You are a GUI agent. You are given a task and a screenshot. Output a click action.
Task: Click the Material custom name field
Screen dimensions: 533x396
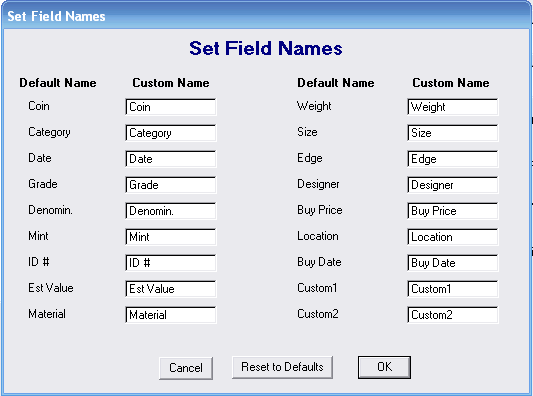[171, 315]
